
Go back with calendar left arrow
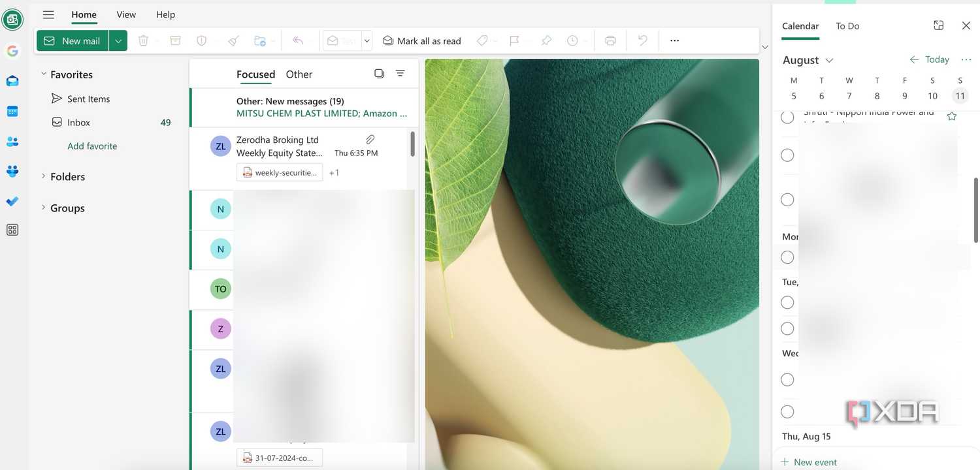(x=914, y=59)
